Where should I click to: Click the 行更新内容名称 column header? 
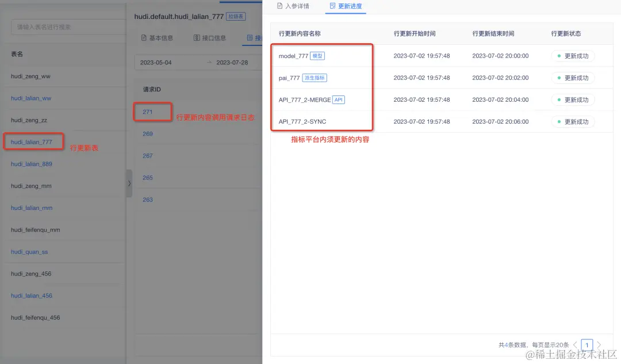(x=300, y=34)
